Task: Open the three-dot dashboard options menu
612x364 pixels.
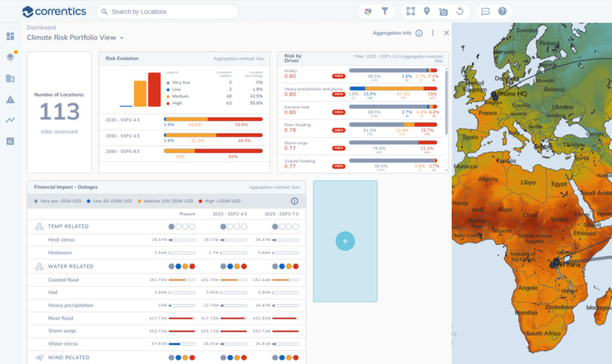Action: (x=433, y=33)
